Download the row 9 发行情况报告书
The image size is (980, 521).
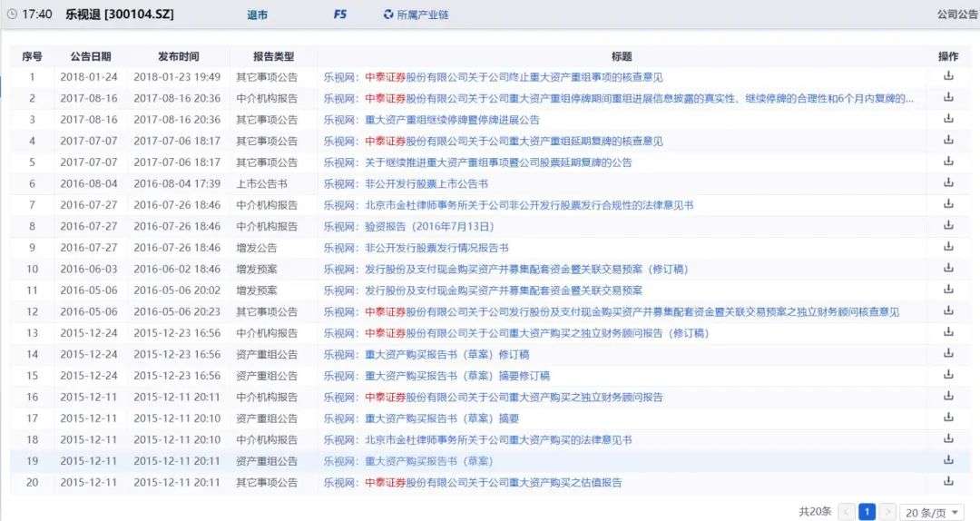[x=948, y=247]
